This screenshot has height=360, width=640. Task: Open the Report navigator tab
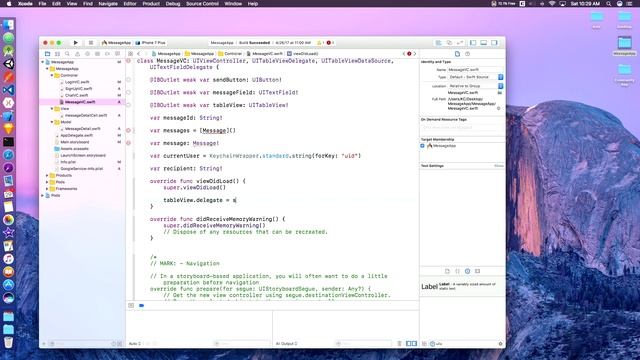[x=118, y=54]
